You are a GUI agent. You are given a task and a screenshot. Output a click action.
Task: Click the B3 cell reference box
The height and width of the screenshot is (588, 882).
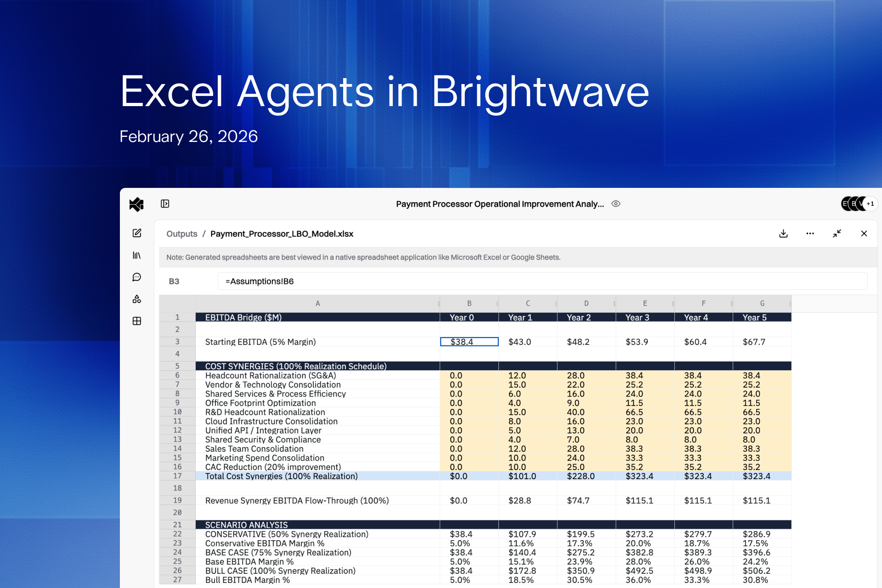174,281
